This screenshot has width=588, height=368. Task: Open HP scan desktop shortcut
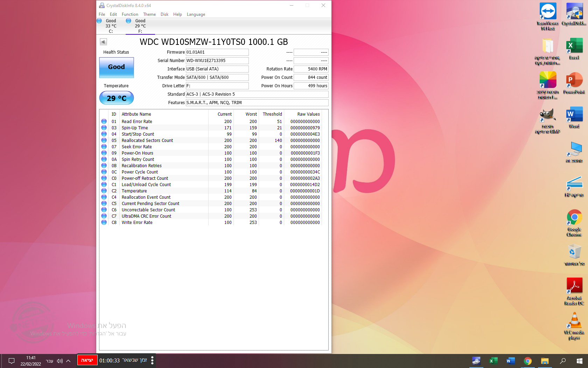coord(574,186)
